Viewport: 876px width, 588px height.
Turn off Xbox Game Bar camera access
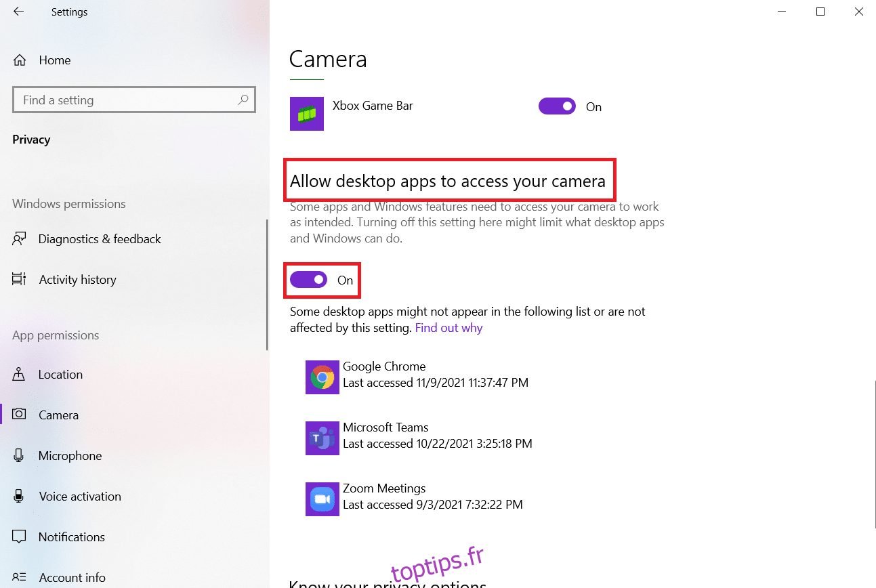pos(557,106)
